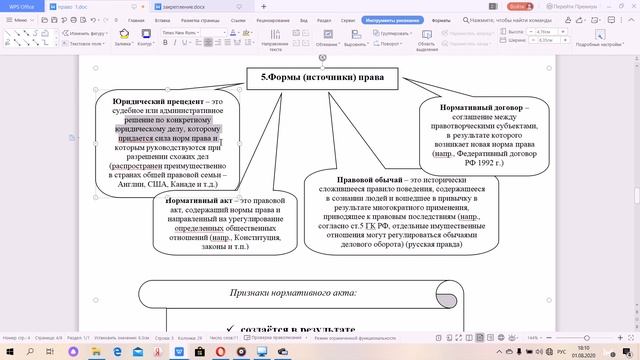Image resolution: width=640 pixels, height=360 pixels.
Task: Click the align right paragraph icon
Action: 218,42
